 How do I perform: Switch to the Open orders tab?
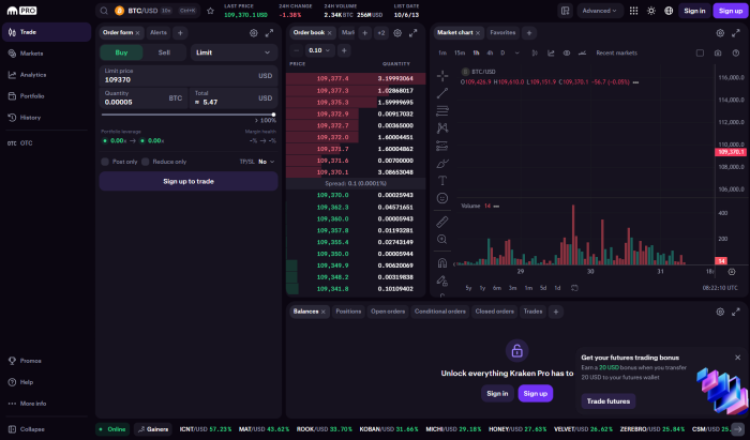[388, 311]
